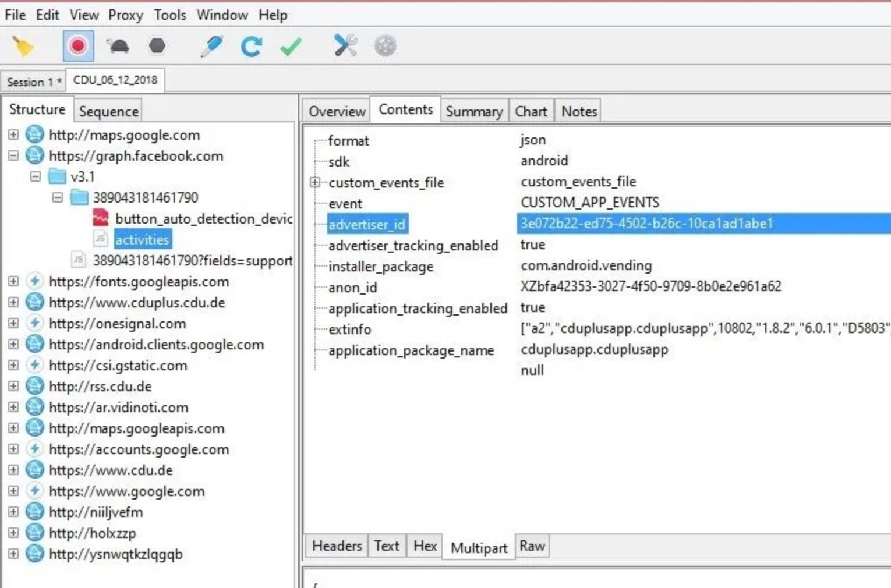Switch to CDU_06_12_2018 session tab
891x588 pixels.
coord(115,80)
